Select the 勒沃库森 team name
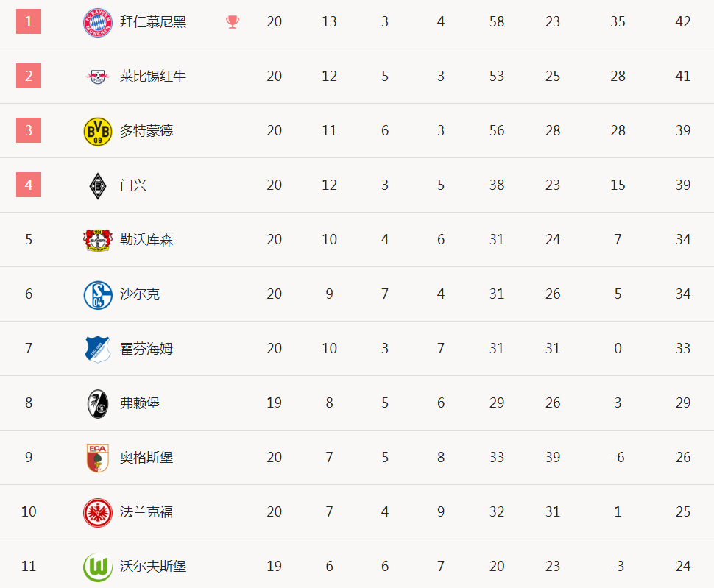Image resolution: width=714 pixels, height=588 pixels. tap(146, 240)
